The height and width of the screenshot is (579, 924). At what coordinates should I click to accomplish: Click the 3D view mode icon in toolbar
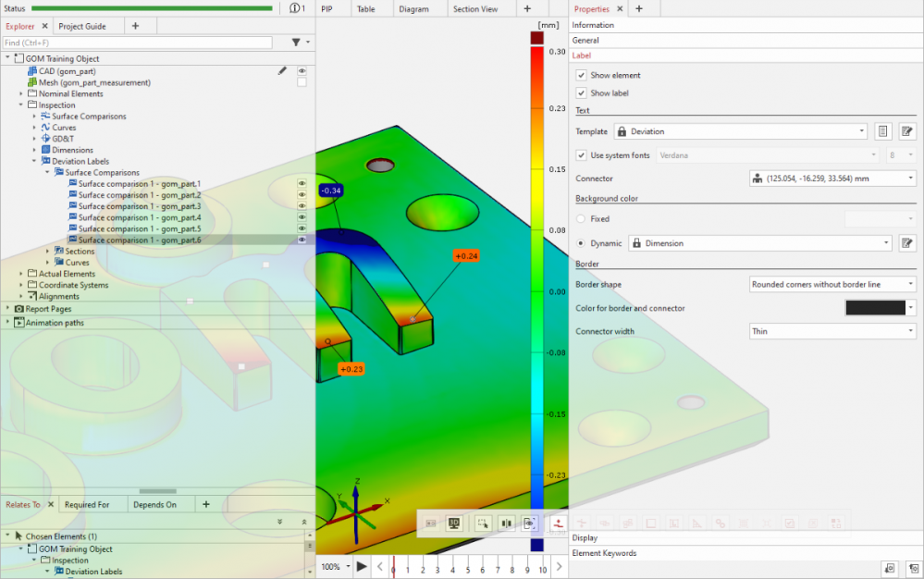tap(454, 523)
